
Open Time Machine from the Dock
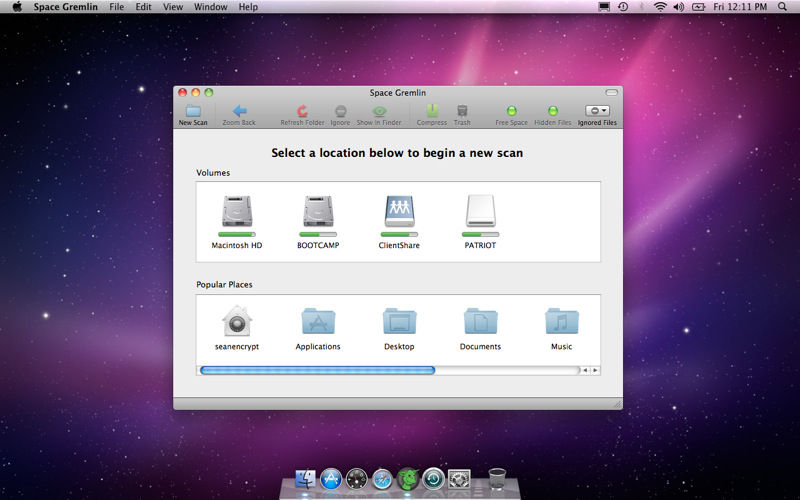(433, 479)
